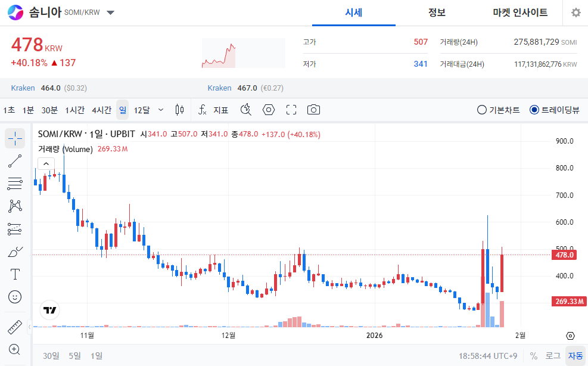
Task: Expand the 12달 timeframe dropdown
Action: click(x=160, y=110)
